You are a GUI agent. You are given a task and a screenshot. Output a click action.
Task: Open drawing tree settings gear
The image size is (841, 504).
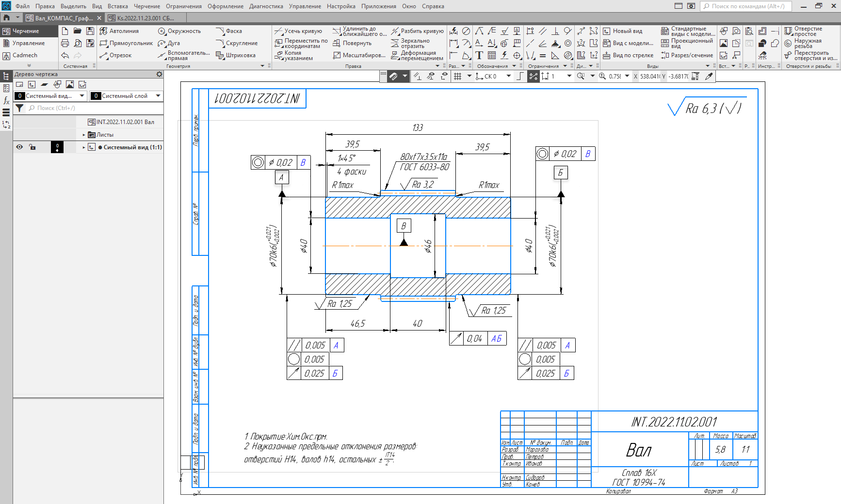159,74
